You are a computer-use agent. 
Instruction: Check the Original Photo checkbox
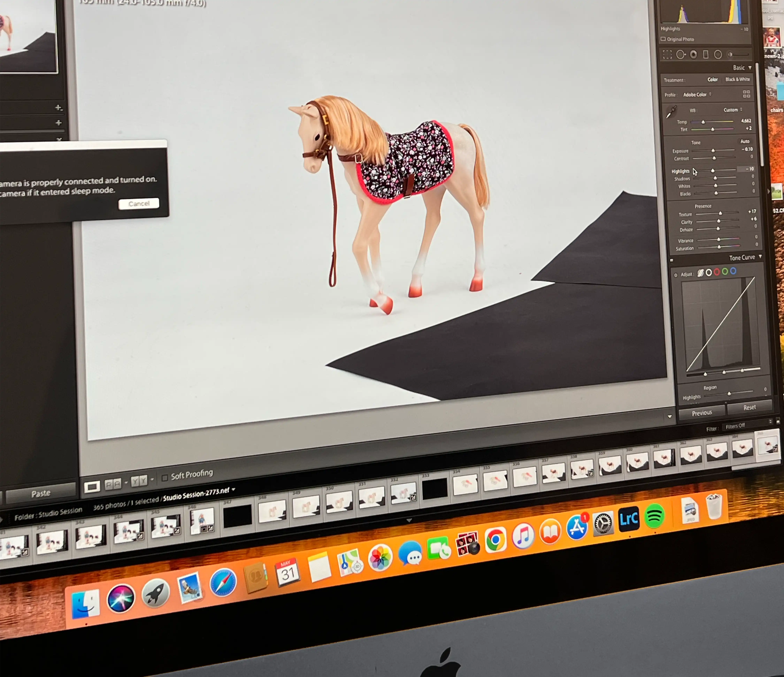tap(663, 39)
